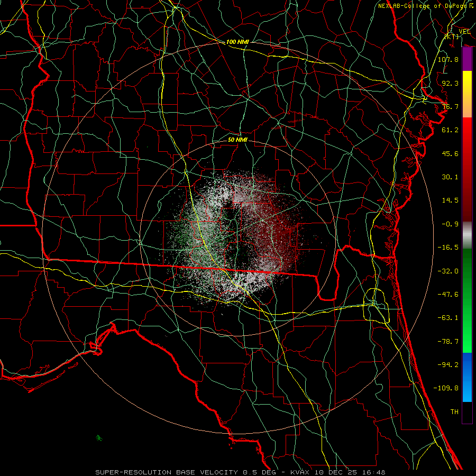Click the VEL legend heading

point(465,31)
